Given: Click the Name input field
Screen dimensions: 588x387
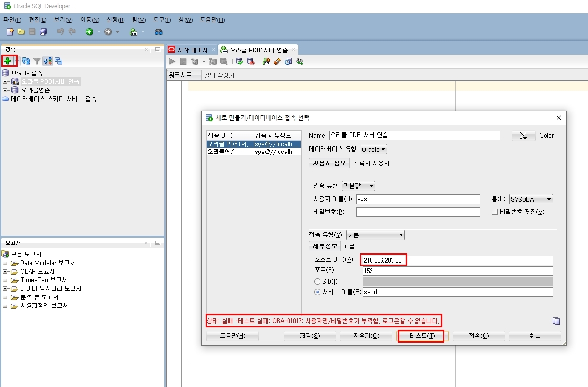Looking at the screenshot, I should point(414,135).
